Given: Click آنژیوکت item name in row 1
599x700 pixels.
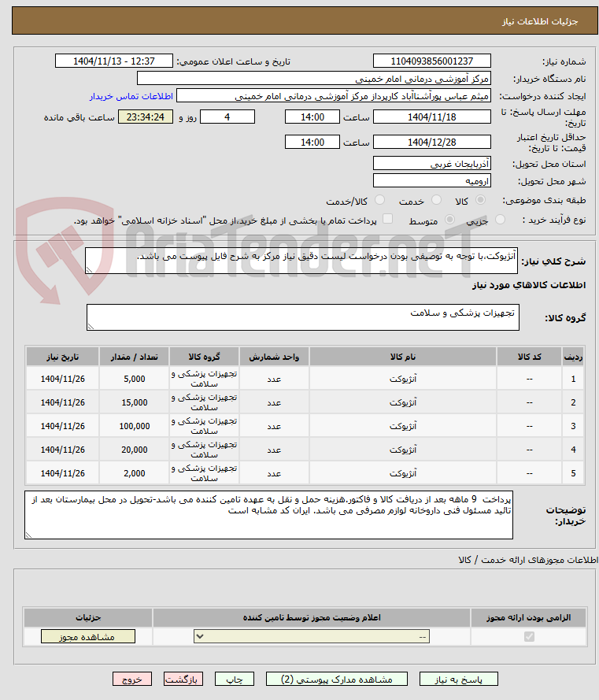Looking at the screenshot, I should coord(402,379).
